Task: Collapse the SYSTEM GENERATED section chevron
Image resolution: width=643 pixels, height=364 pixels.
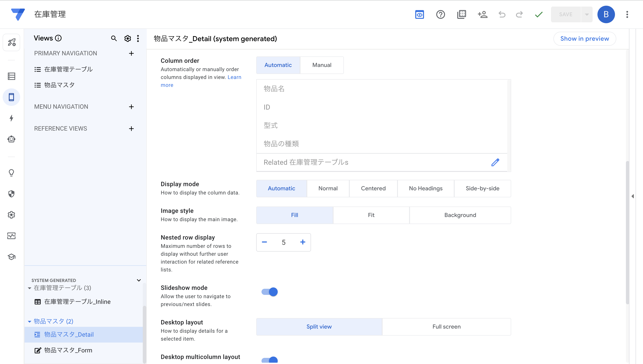Action: coord(139,280)
